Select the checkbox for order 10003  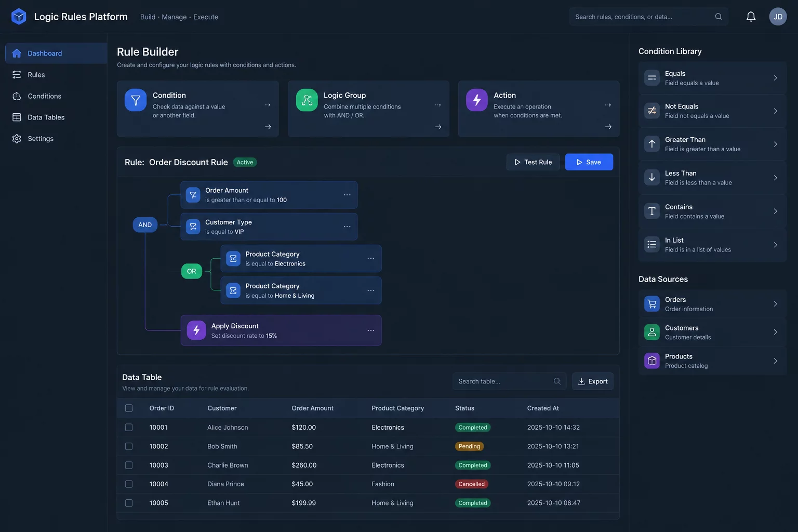(129, 465)
